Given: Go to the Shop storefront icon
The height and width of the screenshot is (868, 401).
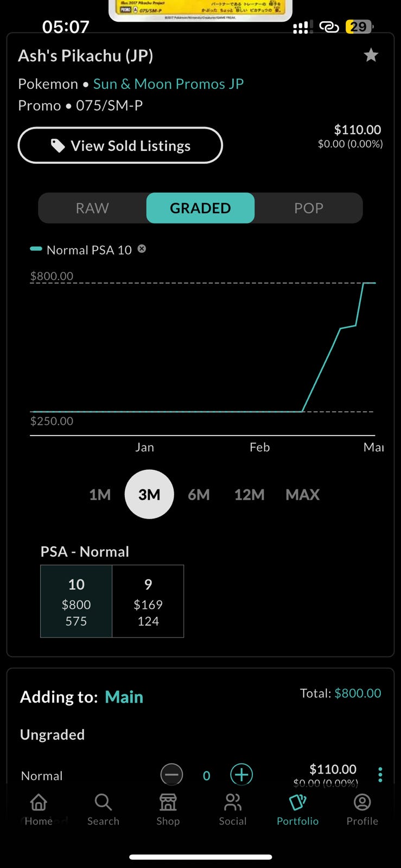Looking at the screenshot, I should 168,802.
